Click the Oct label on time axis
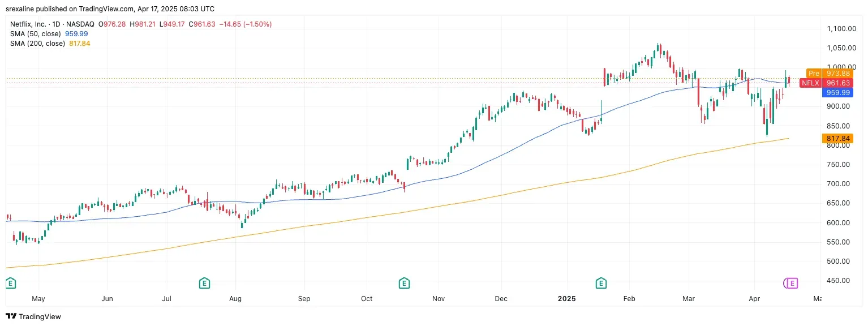This screenshot has width=868, height=326. (x=367, y=298)
